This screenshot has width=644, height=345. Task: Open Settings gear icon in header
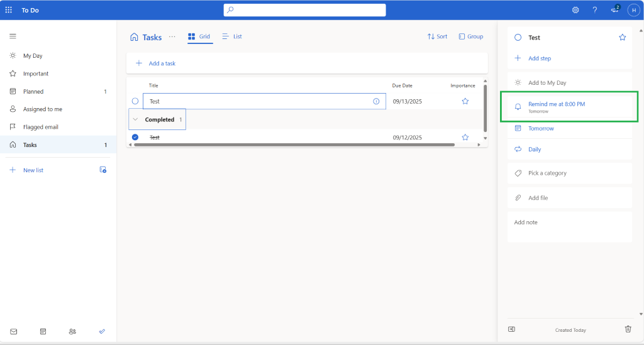(x=575, y=10)
